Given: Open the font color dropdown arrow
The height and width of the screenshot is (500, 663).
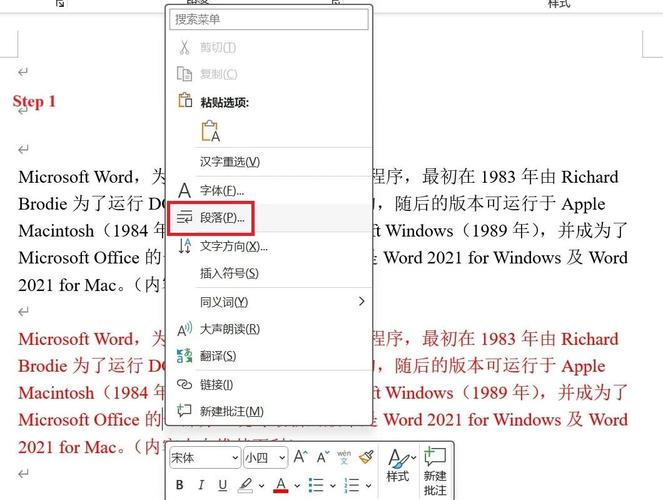Looking at the screenshot, I should coord(297,486).
